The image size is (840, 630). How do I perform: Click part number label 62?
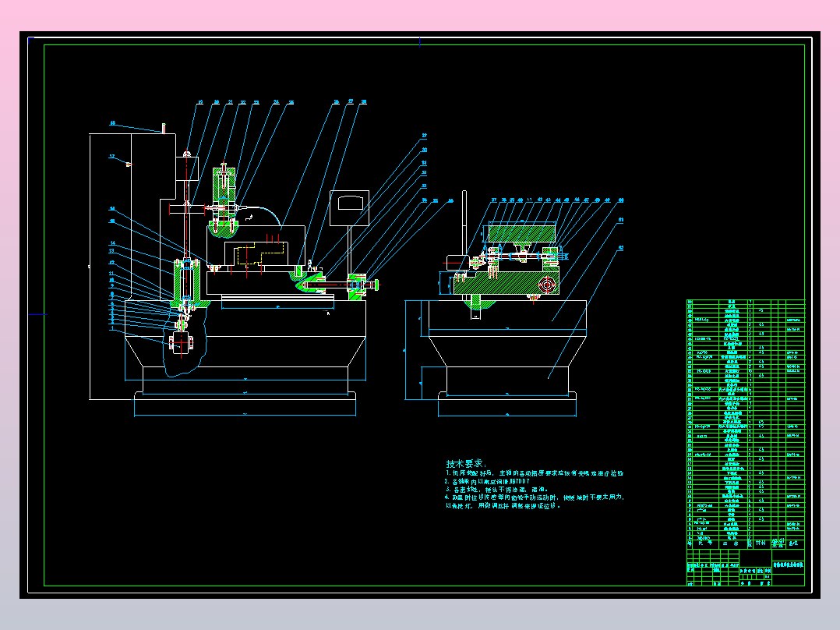coord(621,248)
